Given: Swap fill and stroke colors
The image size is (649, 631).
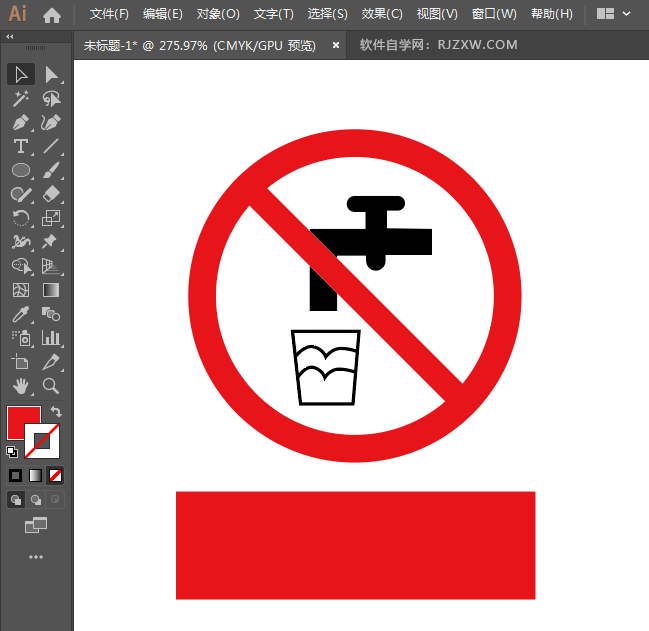Looking at the screenshot, I should (x=57, y=411).
